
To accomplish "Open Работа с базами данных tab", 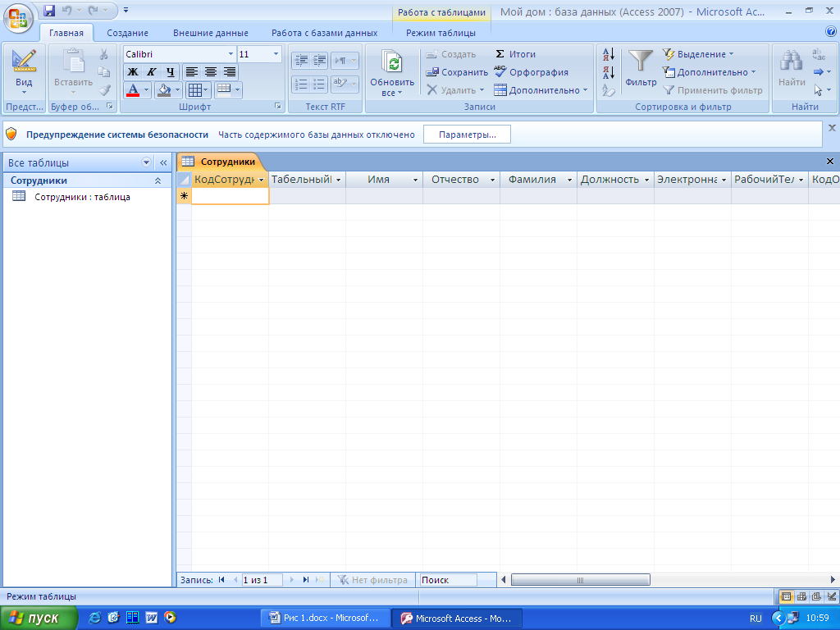I will click(324, 33).
